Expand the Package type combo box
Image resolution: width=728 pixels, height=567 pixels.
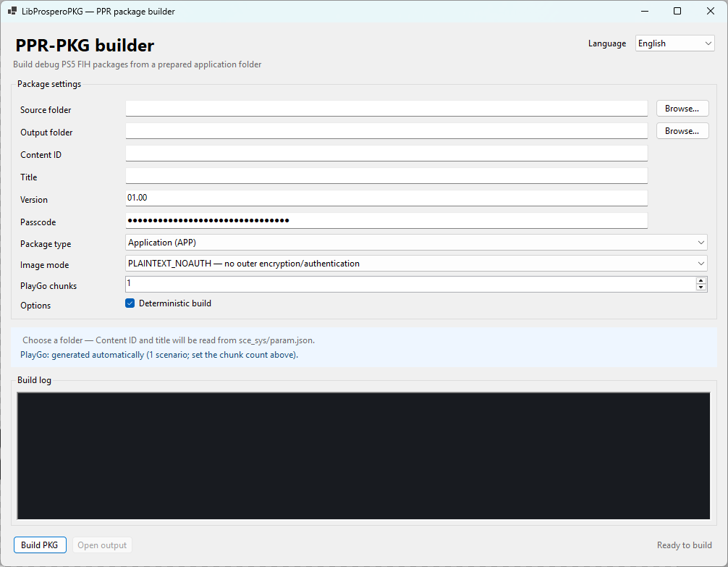(416, 243)
